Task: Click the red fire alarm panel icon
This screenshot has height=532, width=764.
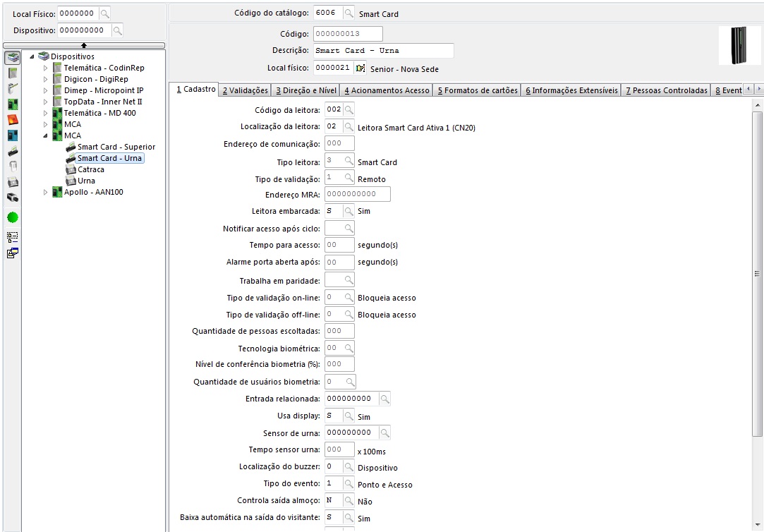Action: 13,119
